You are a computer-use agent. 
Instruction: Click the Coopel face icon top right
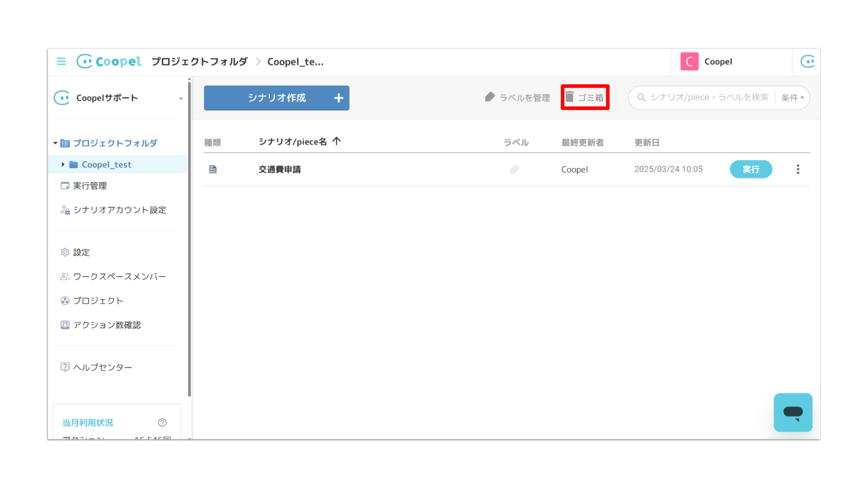807,61
